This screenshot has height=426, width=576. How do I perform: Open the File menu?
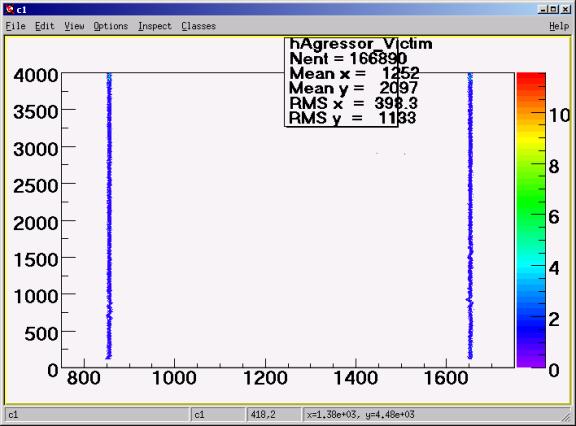point(15,26)
